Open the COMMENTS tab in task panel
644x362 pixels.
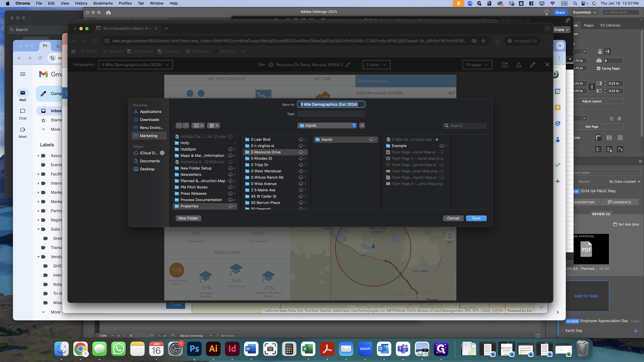coord(620,202)
